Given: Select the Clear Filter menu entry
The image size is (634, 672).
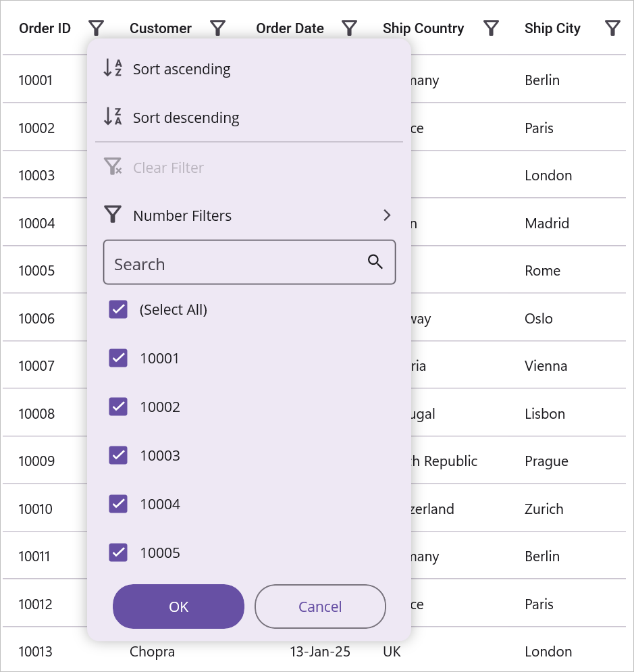Looking at the screenshot, I should (249, 167).
